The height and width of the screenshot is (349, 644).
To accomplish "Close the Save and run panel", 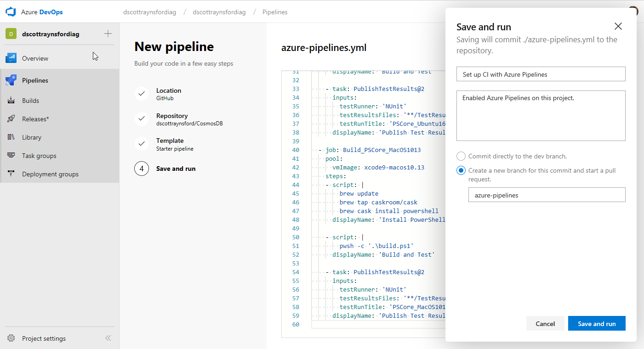I will 618,26.
